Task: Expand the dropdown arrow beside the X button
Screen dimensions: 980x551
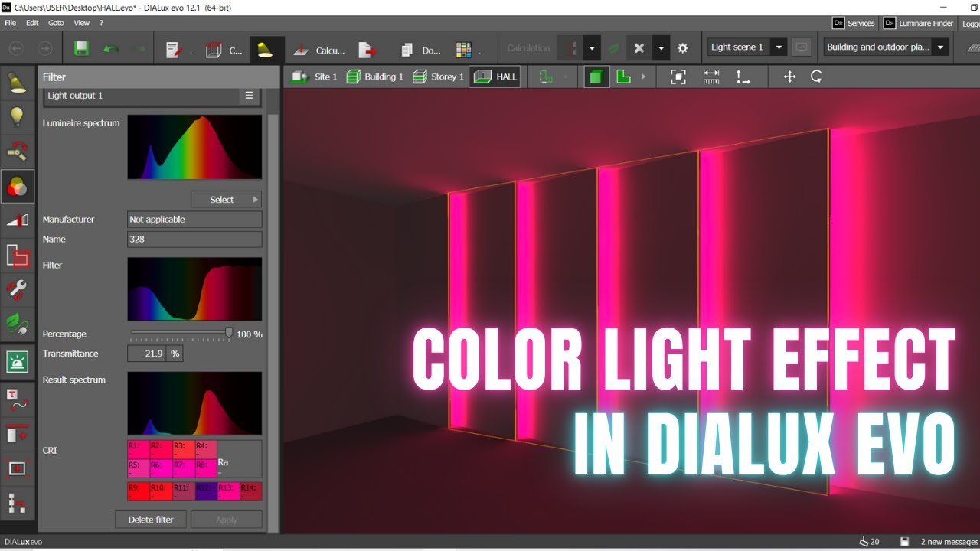Action: click(x=661, y=48)
